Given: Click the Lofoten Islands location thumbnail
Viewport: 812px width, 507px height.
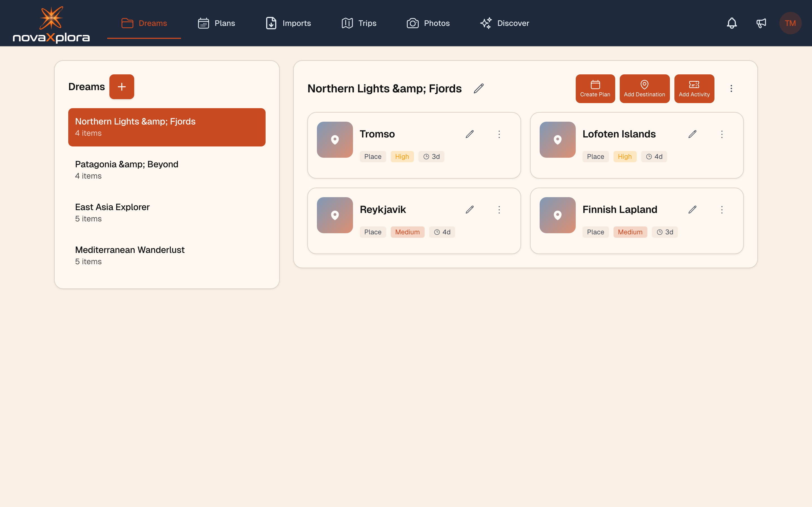Looking at the screenshot, I should [557, 139].
